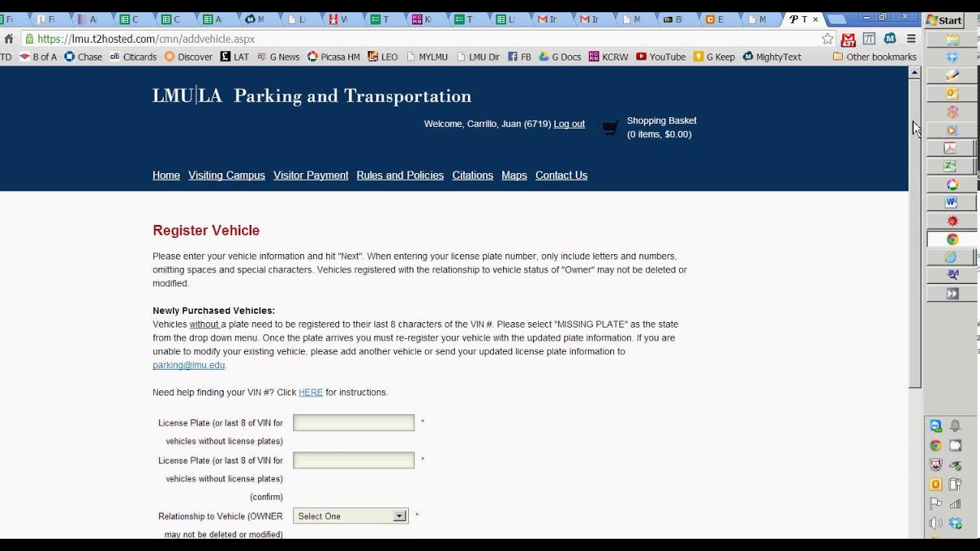Viewport: 980px width, 551px height.
Task: Open the Picasa HM bookmark
Action: click(333, 57)
